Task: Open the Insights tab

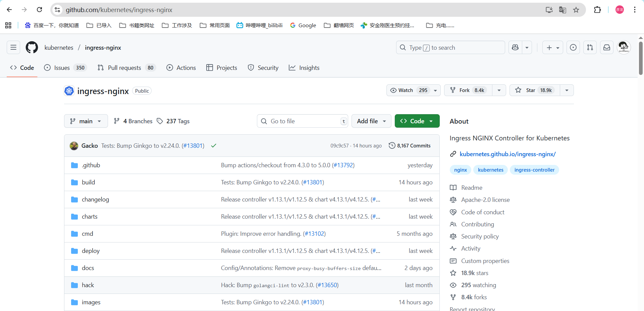Action: click(304, 68)
